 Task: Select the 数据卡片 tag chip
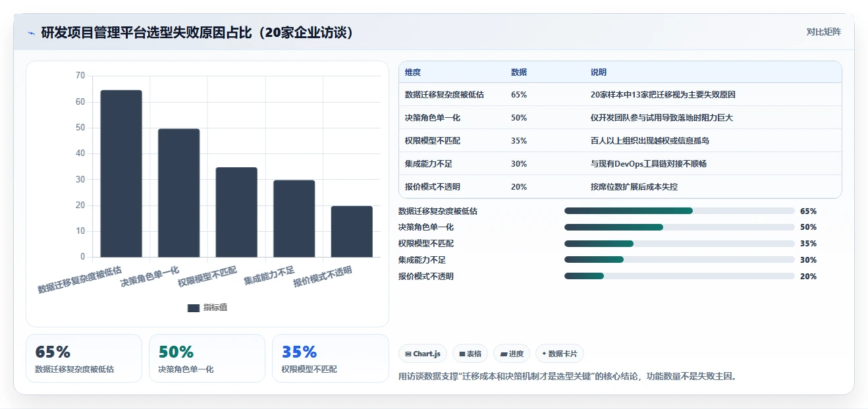(x=560, y=354)
